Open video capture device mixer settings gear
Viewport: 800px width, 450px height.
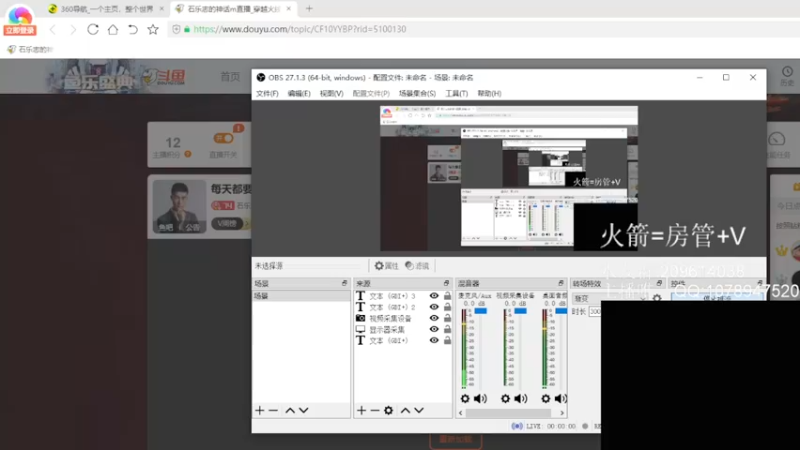pos(505,398)
